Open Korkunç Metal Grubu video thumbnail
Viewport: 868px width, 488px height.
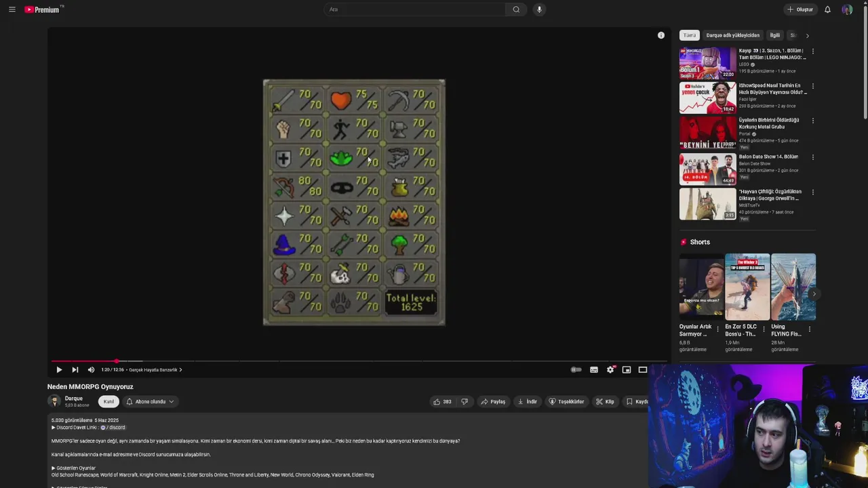[x=707, y=133]
